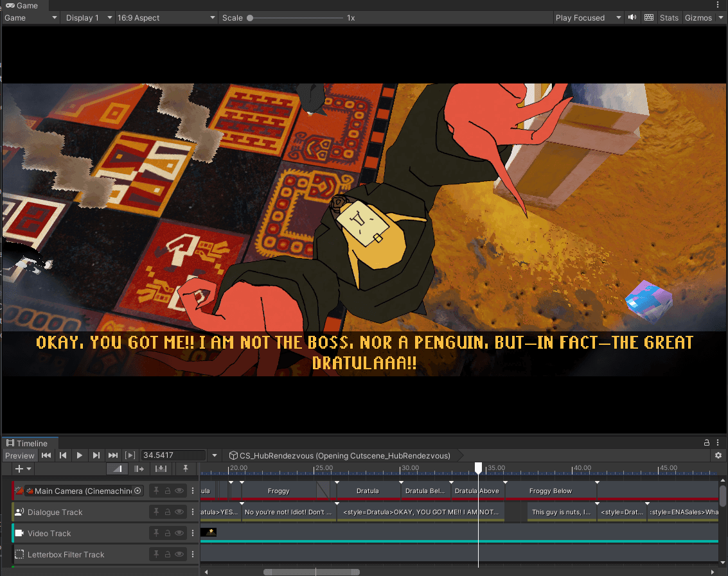
Task: Select the Replace edit mode icon
Action: tap(161, 469)
